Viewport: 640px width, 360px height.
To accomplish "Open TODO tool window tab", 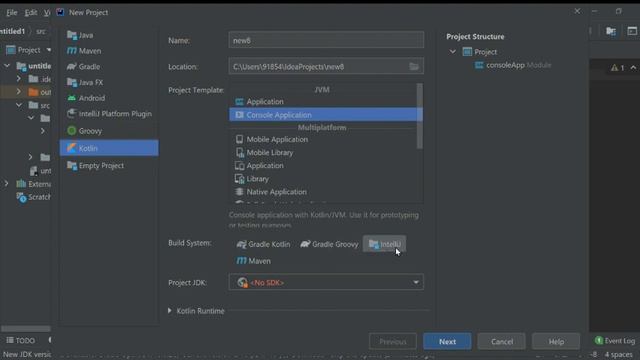I will (20, 340).
